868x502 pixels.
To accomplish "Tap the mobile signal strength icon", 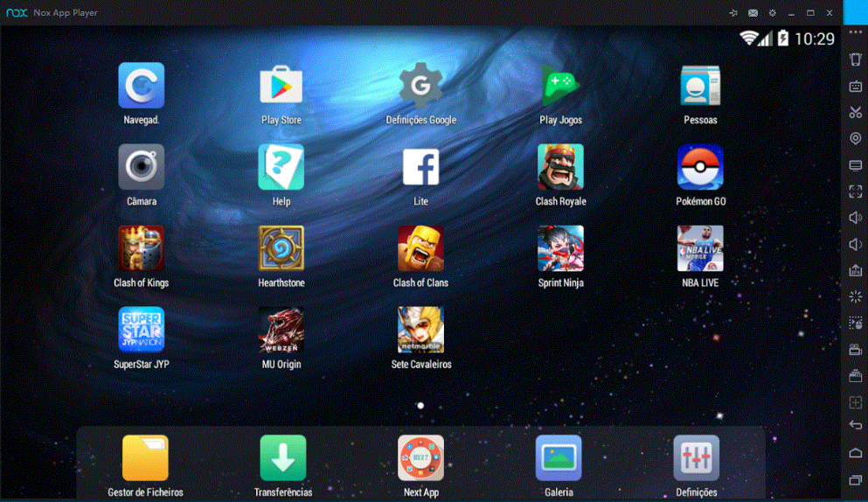I will [766, 38].
